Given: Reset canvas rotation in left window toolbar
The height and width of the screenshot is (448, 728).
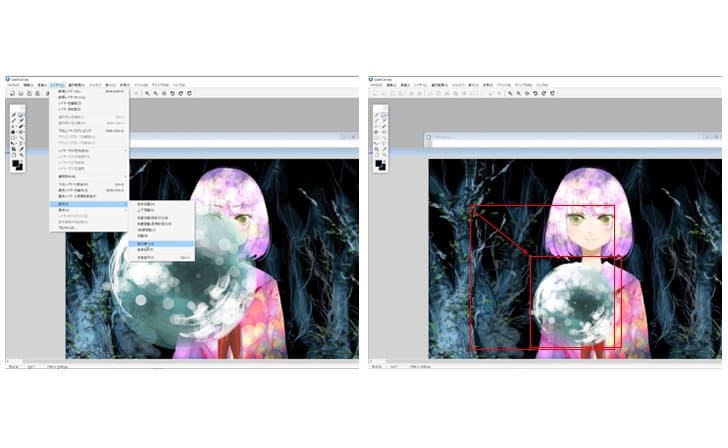Looking at the screenshot, I should pyautogui.click(x=189, y=93).
